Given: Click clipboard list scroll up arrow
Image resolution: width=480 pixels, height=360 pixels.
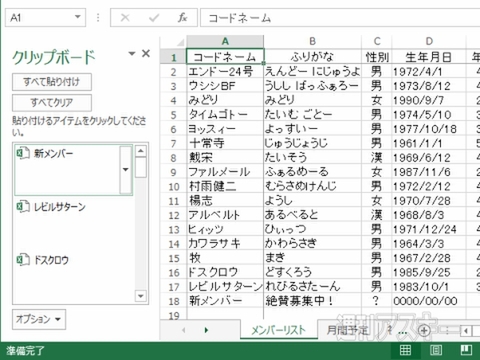Looking at the screenshot, I should click(x=141, y=151).
